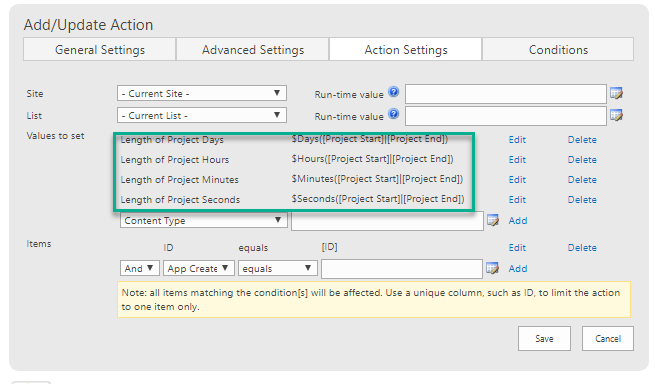Image resolution: width=655 pixels, height=384 pixels.
Task: Focus the Items condition value input
Action: pos(402,269)
